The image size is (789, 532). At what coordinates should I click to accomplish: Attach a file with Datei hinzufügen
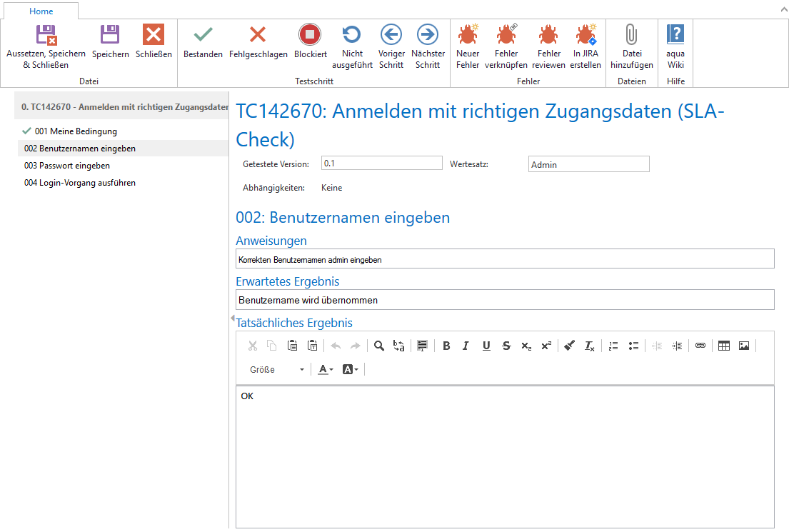[631, 42]
